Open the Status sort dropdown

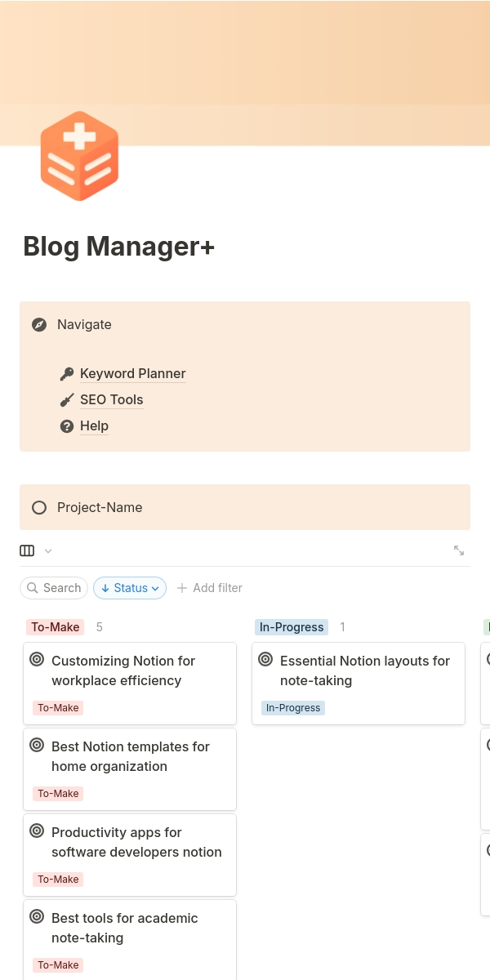[130, 588]
